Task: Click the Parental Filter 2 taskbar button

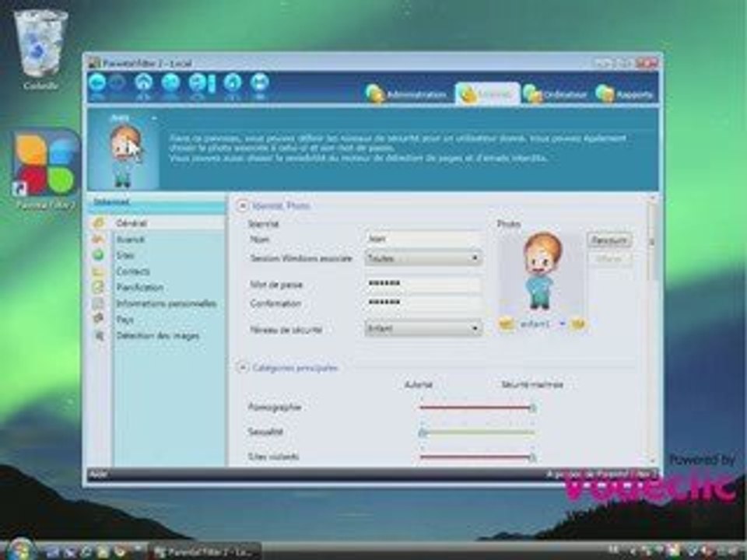Action: click(205, 552)
